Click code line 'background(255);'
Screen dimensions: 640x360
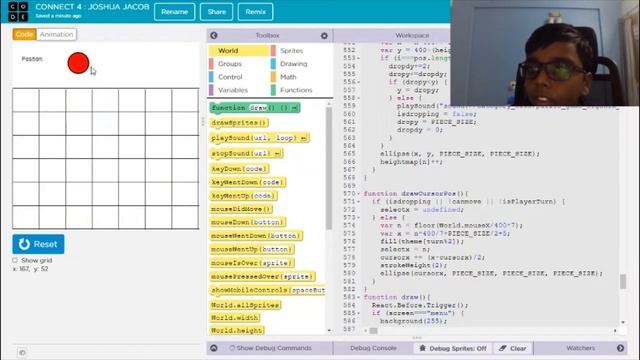coord(413,321)
